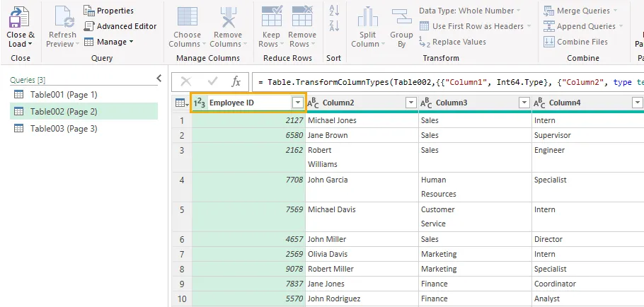
Task: Click the Combine Files command
Action: tap(575, 42)
